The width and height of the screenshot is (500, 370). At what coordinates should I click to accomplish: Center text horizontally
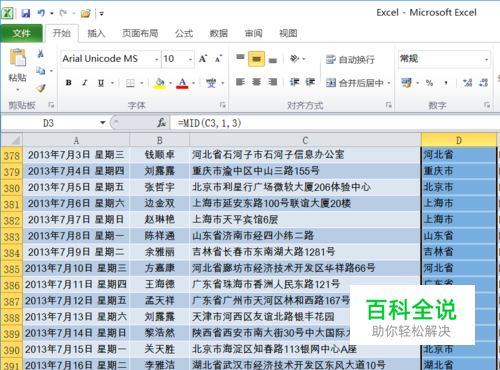pos(256,82)
